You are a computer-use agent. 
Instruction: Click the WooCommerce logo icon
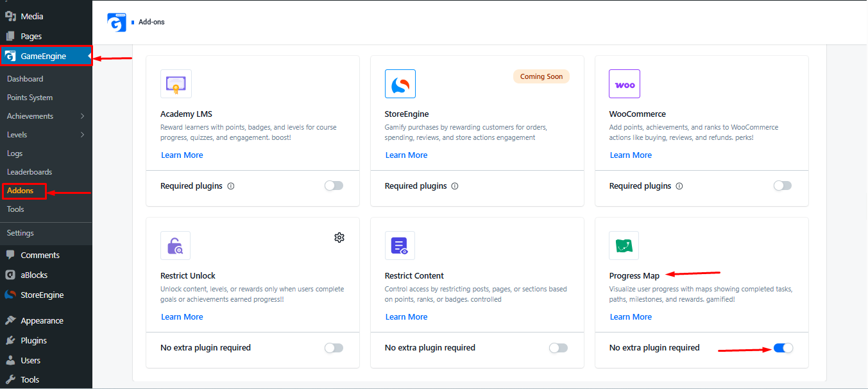[x=624, y=84]
